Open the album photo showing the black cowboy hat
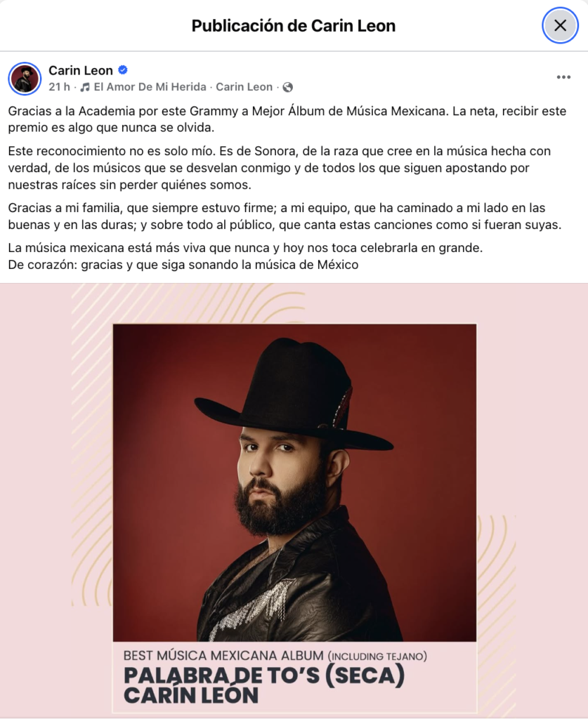Viewport: 588px width, 719px height. point(294,482)
